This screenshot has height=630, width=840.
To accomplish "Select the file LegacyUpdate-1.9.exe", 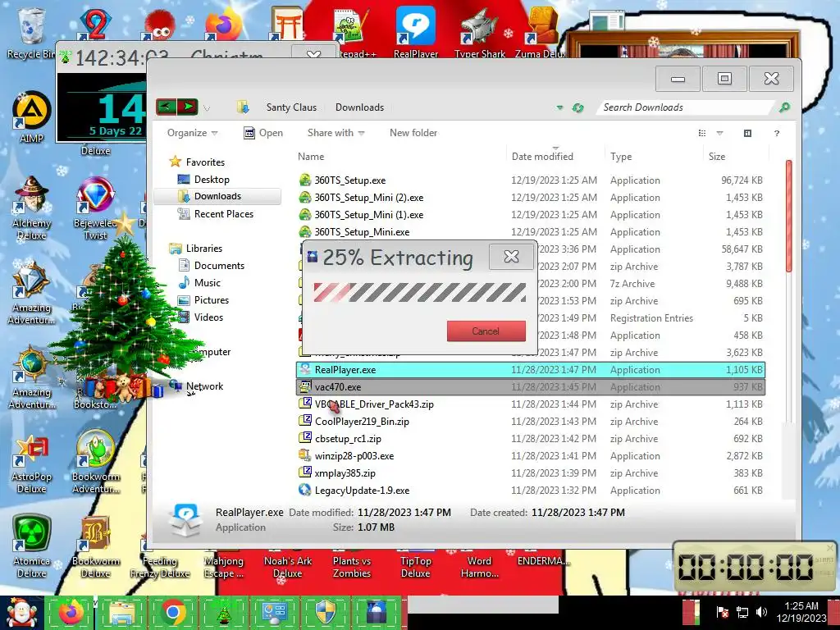I will [531, 491].
